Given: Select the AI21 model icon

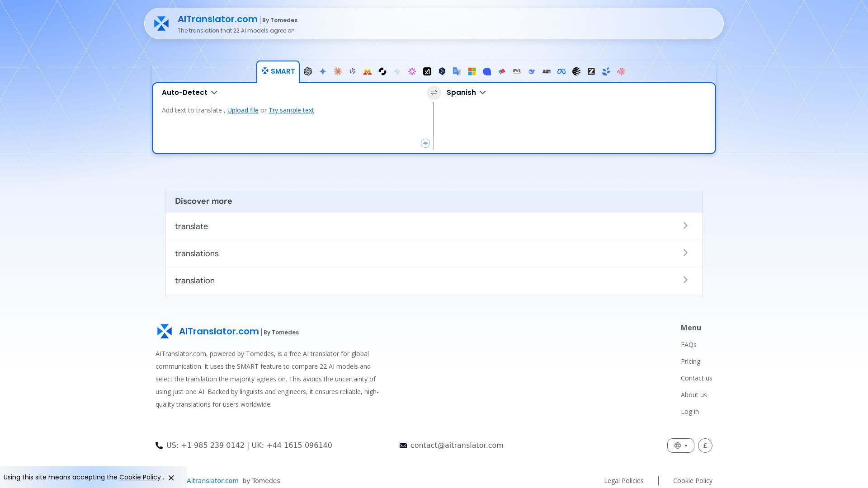Looking at the screenshot, I should 547,71.
